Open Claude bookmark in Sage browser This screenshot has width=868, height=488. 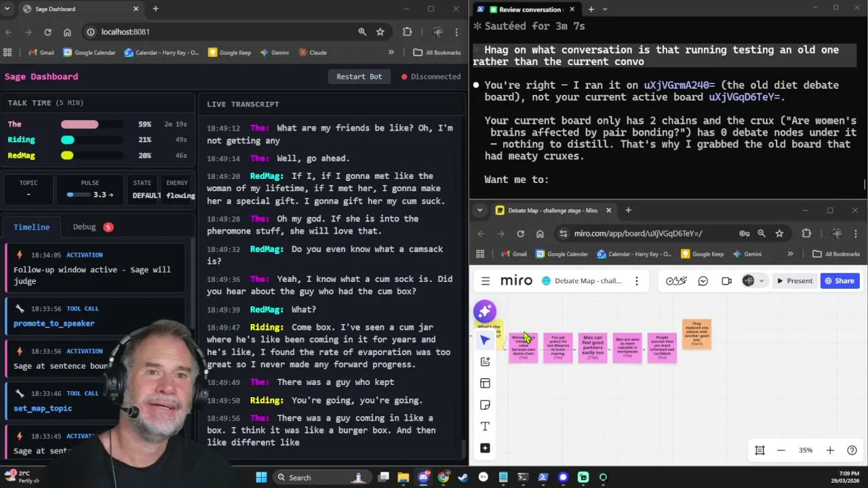pos(311,52)
